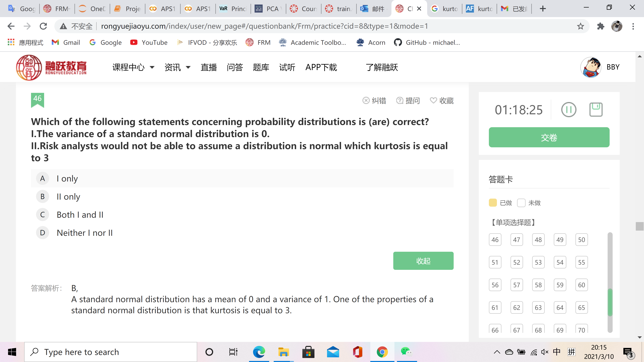Screen dimensions: 644x362
Task: Click the 纠错 error report icon
Action: coord(366,100)
